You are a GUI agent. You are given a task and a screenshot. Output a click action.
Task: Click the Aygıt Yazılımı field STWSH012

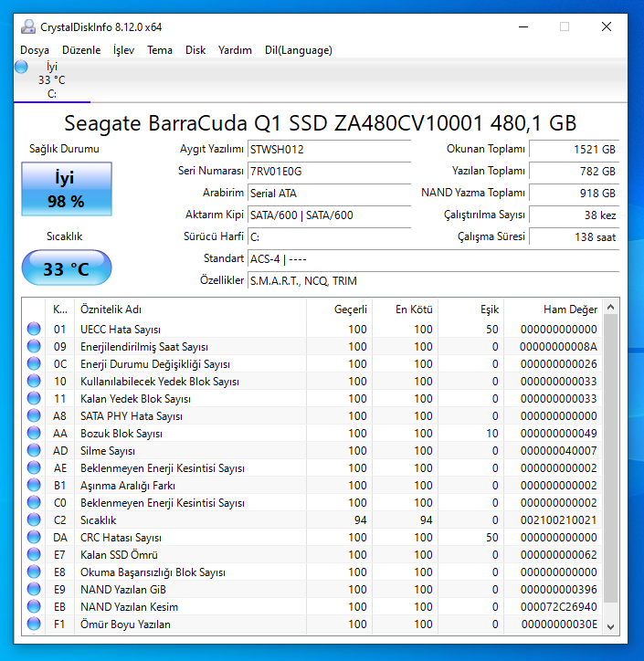click(330, 150)
